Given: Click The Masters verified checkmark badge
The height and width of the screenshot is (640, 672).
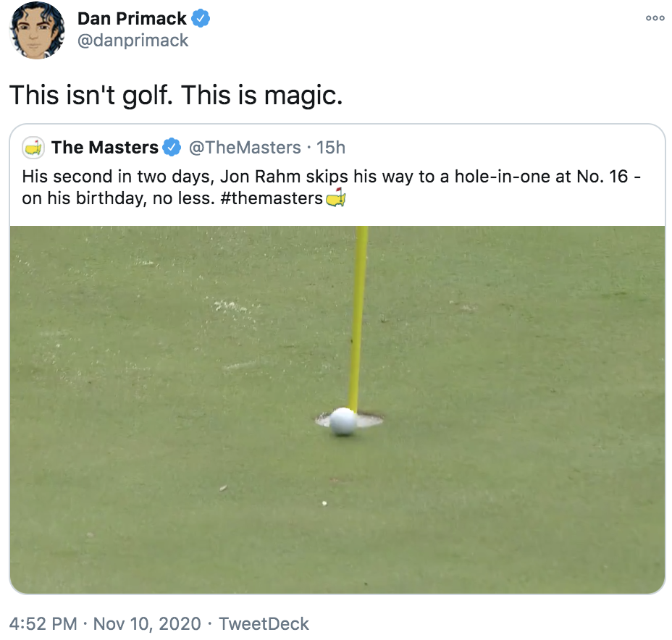Looking at the screenshot, I should point(172,148).
